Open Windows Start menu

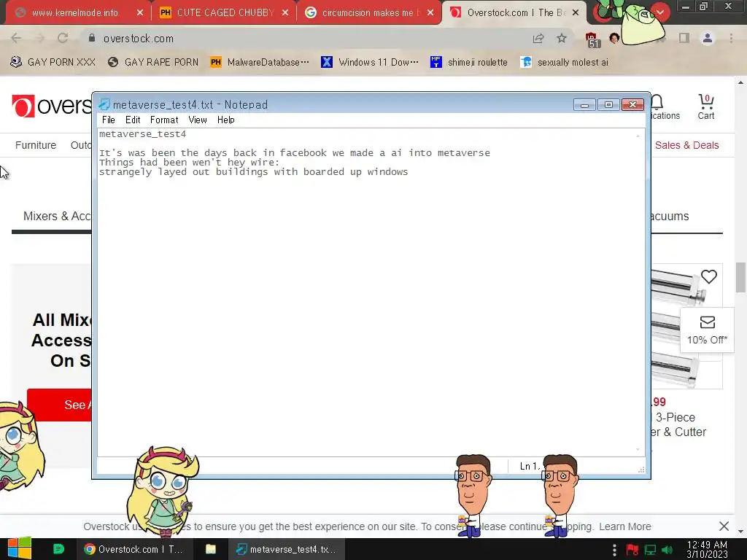click(20, 549)
